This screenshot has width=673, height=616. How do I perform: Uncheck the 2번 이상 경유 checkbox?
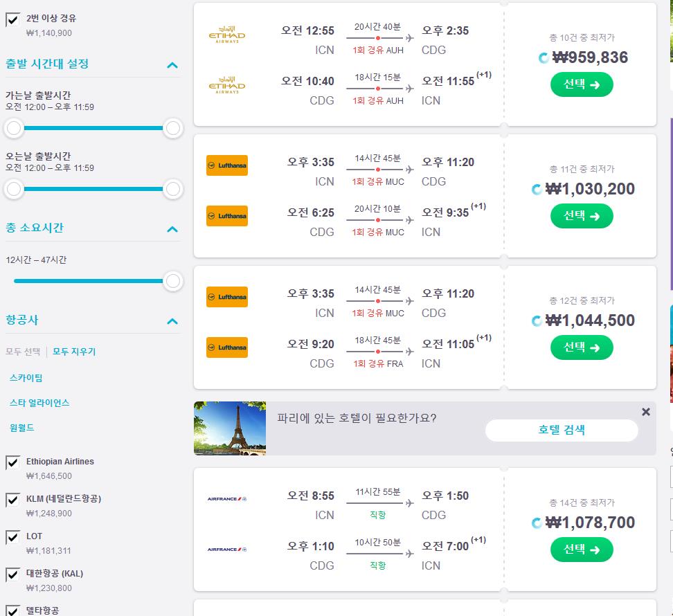(13, 19)
